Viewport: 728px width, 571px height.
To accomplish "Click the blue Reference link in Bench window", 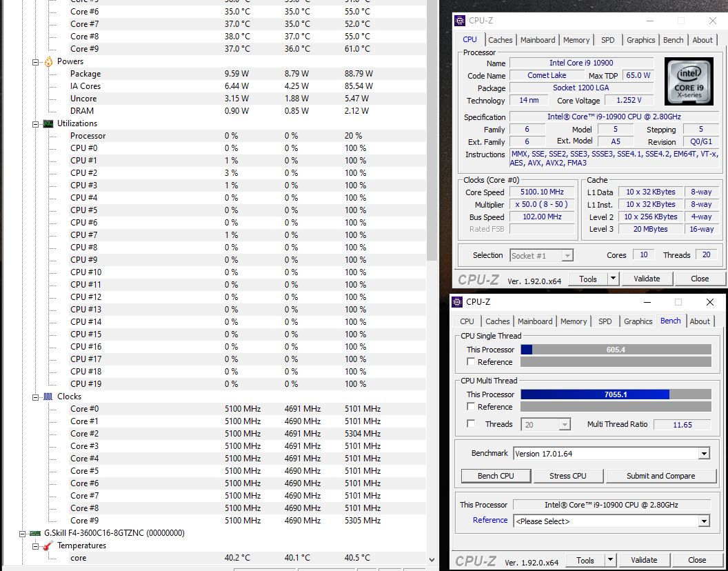I will 490,520.
